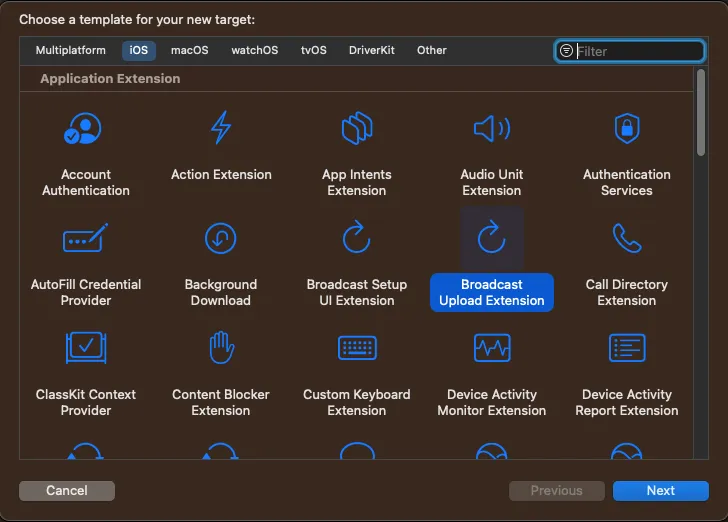Open the DriverKit tab

point(371,50)
